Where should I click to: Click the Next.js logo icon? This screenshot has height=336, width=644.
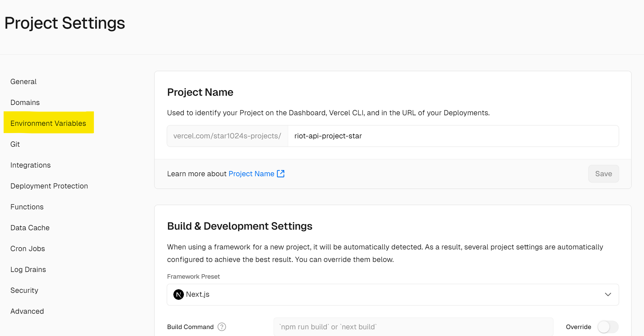[178, 294]
